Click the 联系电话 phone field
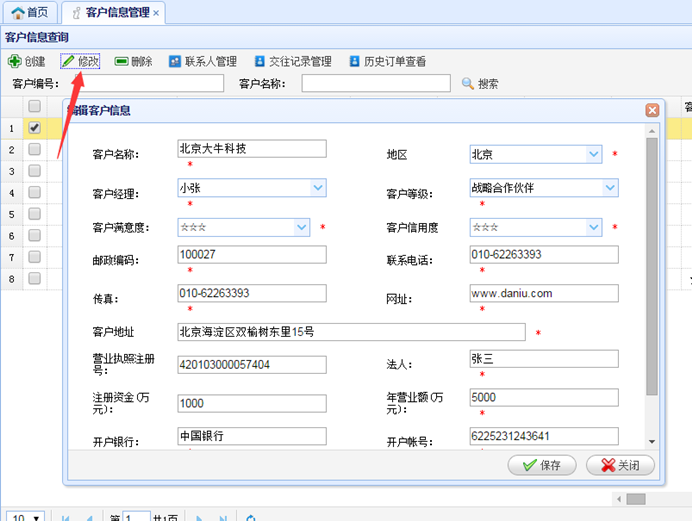The height and width of the screenshot is (521, 692). 544,255
